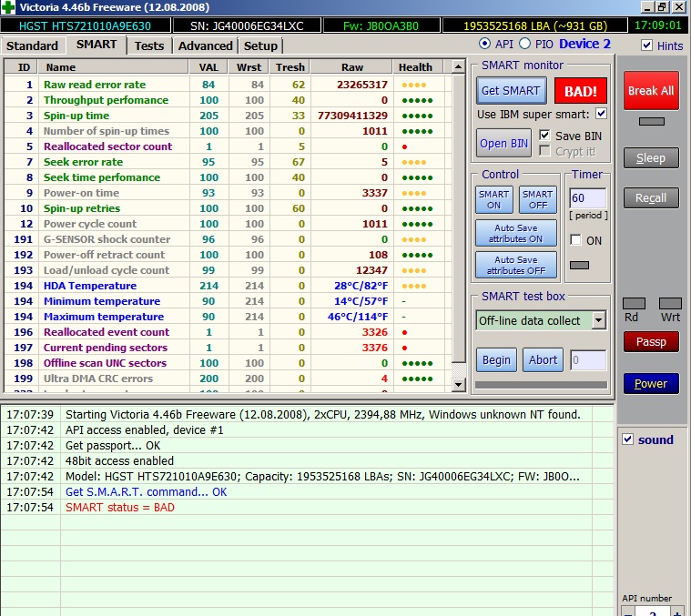Click Auto Save attributes OFF button
The width and height of the screenshot is (691, 616).
point(515,265)
